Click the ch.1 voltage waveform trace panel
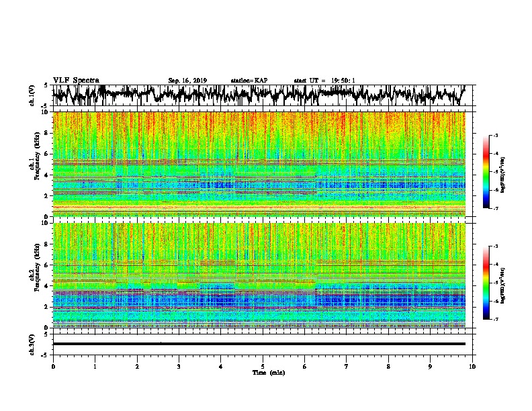 [264, 95]
